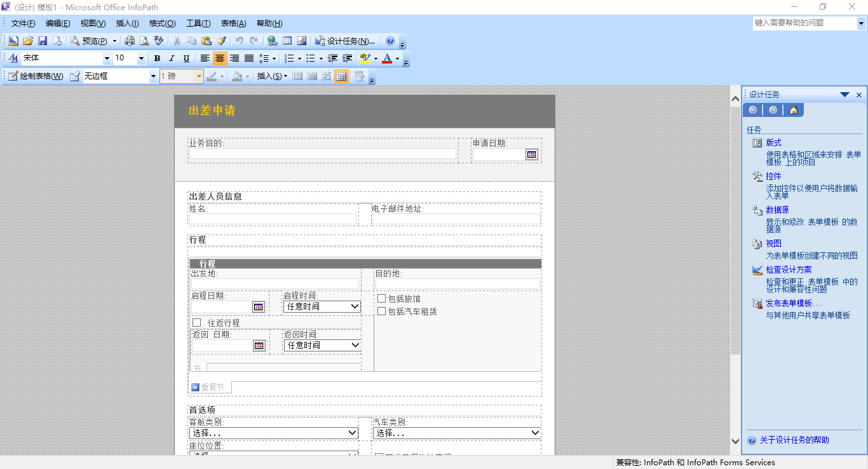Click the 绘制表格(W) button
Screen dimensions: 868x469
36,76
